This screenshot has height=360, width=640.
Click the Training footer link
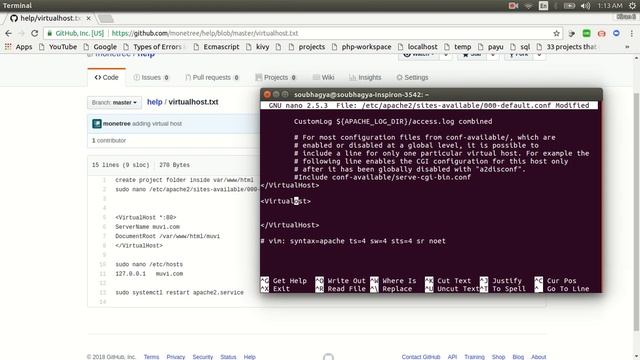click(x=474, y=357)
